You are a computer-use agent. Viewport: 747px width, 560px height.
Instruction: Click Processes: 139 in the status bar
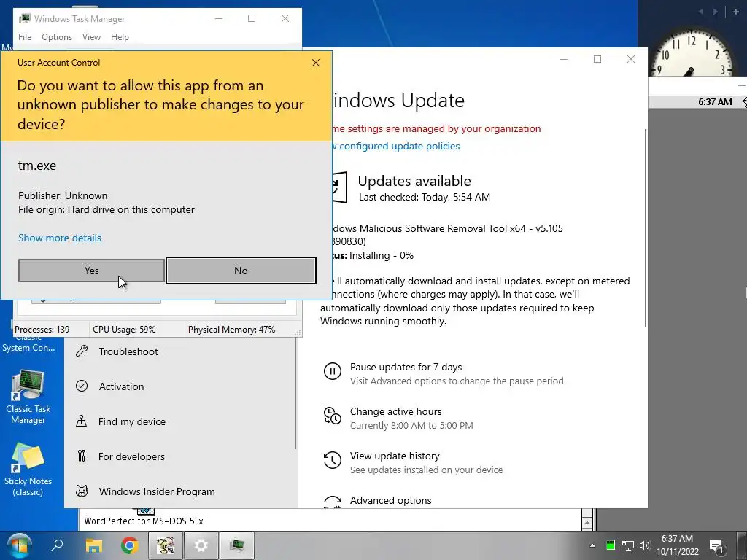42,330
